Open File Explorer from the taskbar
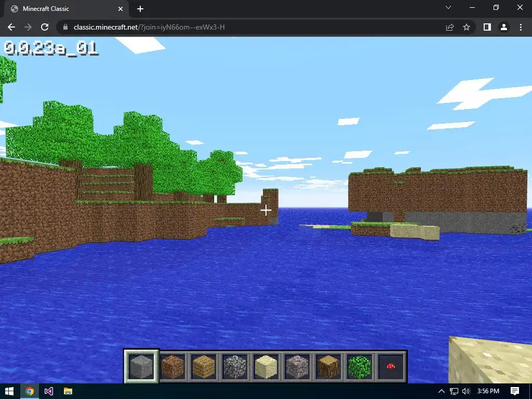The image size is (532, 399). (68, 391)
